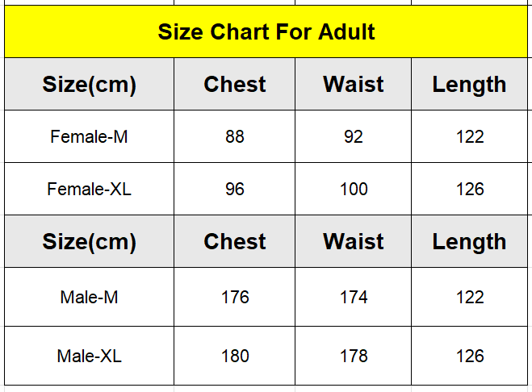Click the Male-XL row label cell
Screen dimensions: 532x392
90,356
